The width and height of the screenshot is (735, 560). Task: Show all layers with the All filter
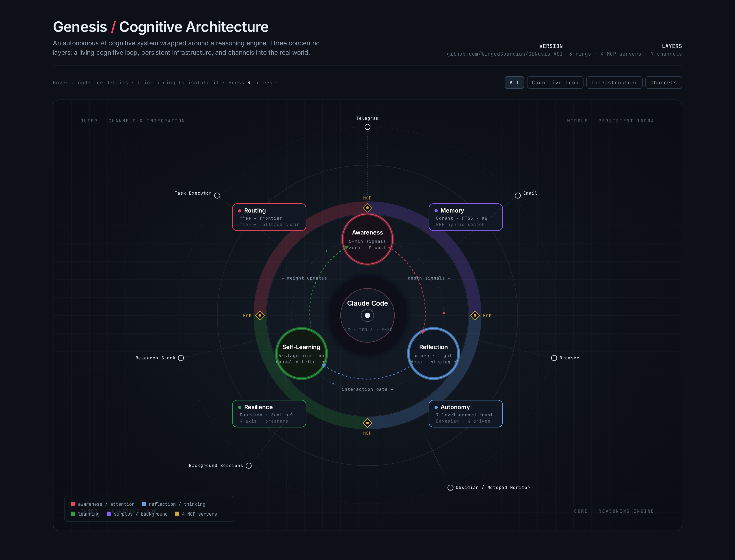click(514, 83)
